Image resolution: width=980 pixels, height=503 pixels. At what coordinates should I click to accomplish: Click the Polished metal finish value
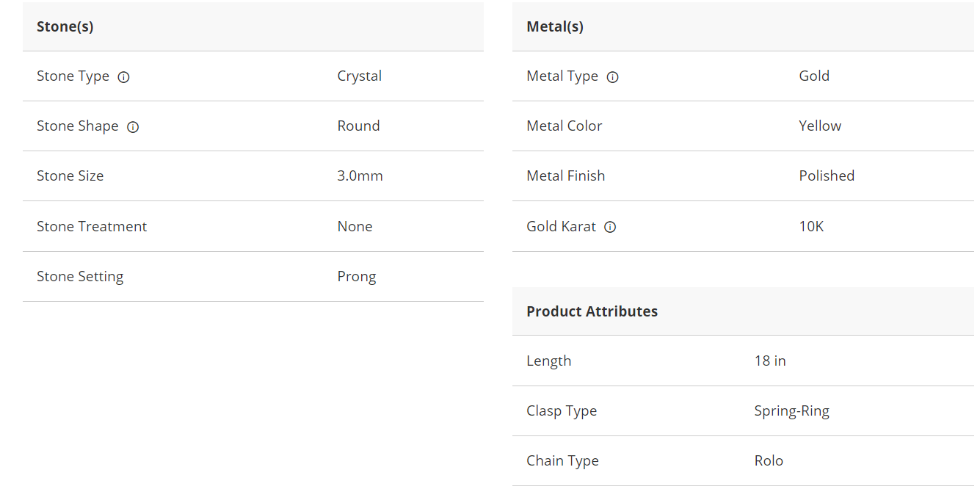(x=827, y=176)
